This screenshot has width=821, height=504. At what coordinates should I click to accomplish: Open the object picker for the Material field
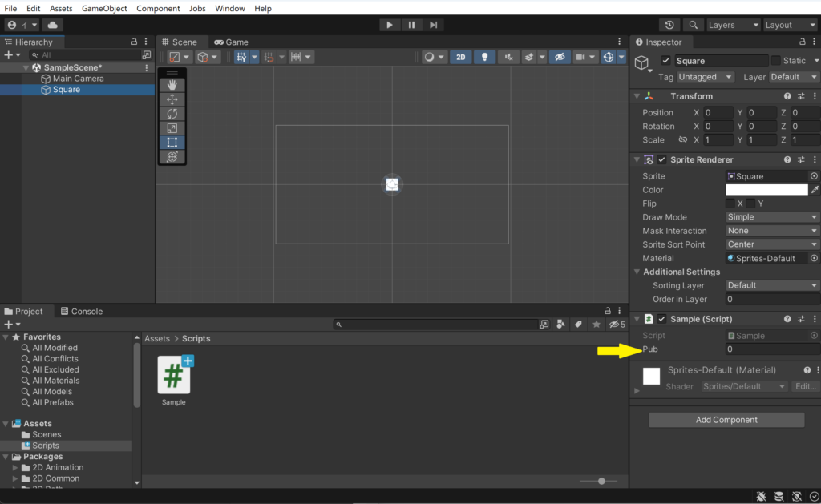[814, 258]
